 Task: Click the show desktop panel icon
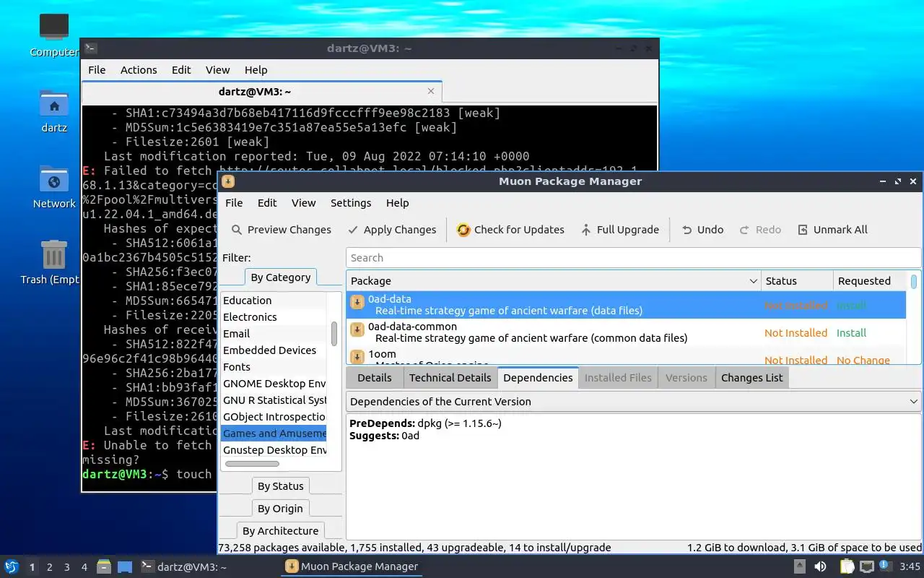[125, 567]
